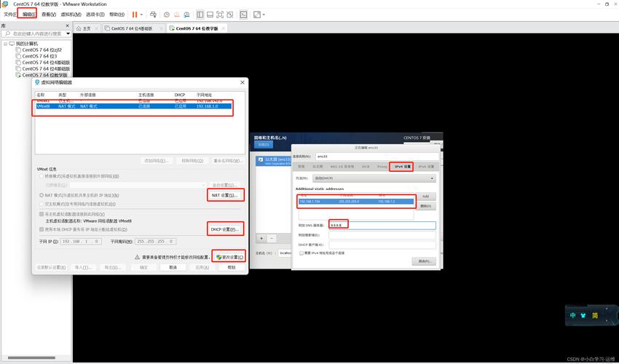Image resolution: width=619 pixels, height=364 pixels.
Task: Click the 还原默认设置 button
Action: click(x=51, y=267)
